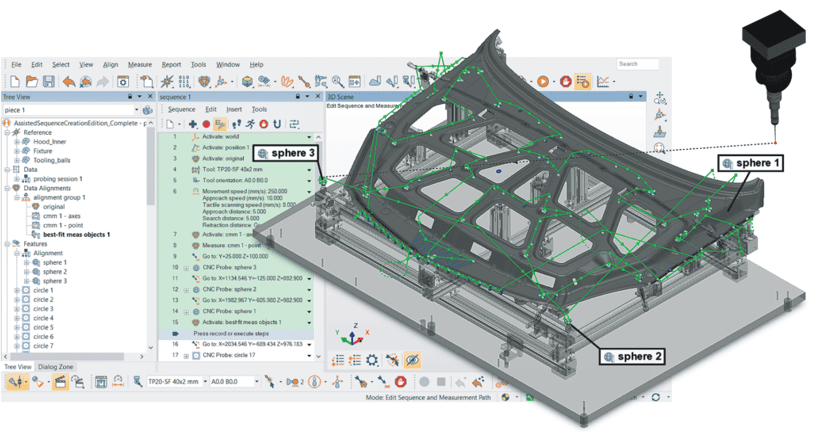Open the Report menu
The width and height of the screenshot is (821, 442).
point(171,64)
